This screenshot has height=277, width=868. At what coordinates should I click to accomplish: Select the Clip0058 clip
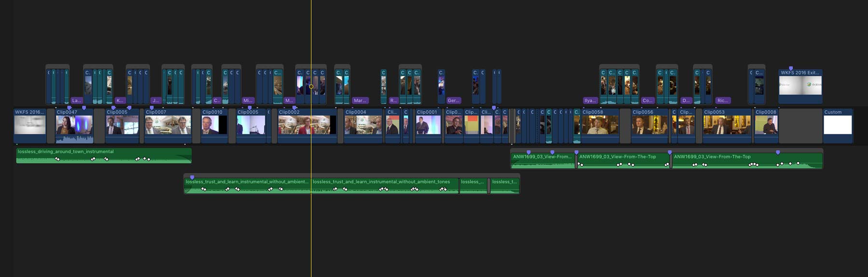coord(600,126)
